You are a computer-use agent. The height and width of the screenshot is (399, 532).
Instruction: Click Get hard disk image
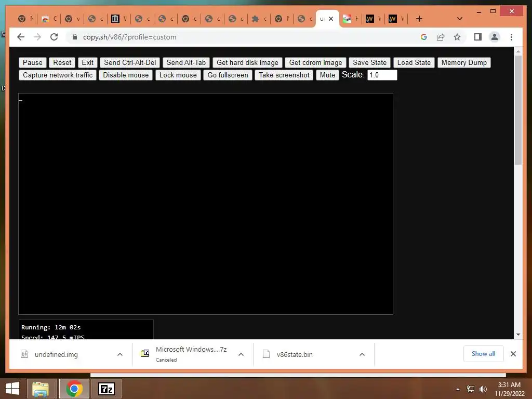tap(247, 62)
